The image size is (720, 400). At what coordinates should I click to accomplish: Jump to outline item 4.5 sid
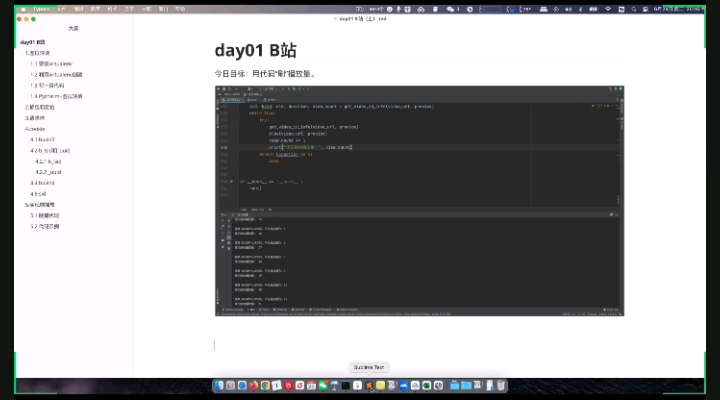pyautogui.click(x=38, y=194)
